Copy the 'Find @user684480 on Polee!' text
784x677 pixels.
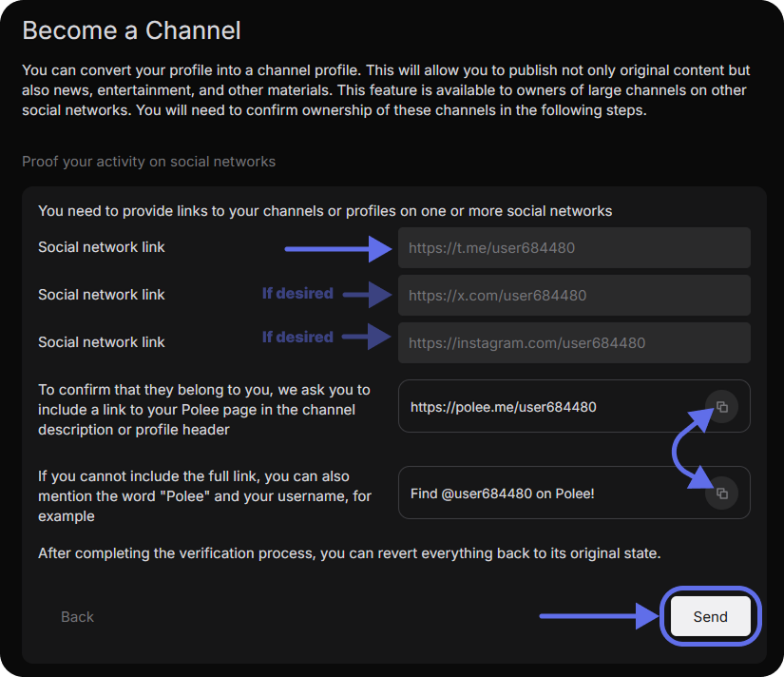(721, 493)
